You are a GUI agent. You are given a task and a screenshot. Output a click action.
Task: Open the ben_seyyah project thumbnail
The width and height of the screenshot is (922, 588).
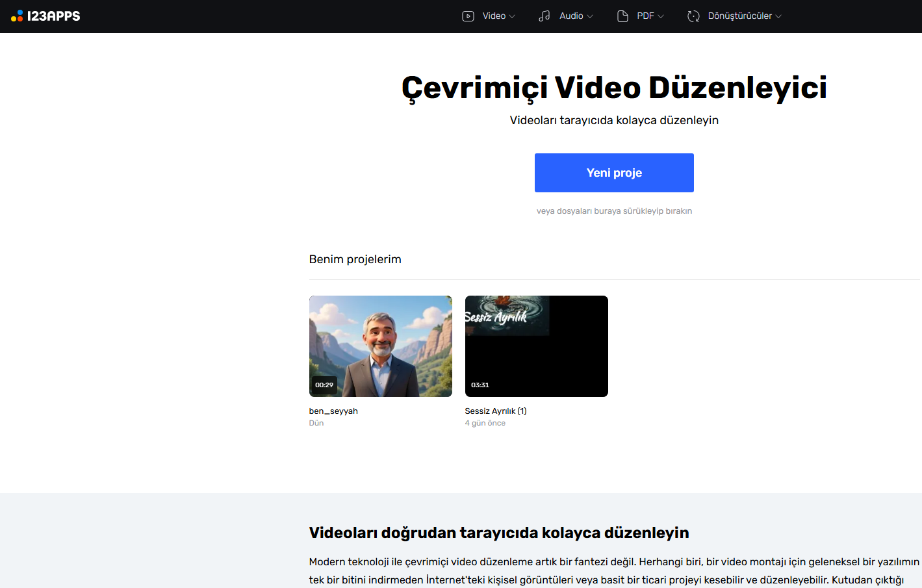click(x=380, y=346)
